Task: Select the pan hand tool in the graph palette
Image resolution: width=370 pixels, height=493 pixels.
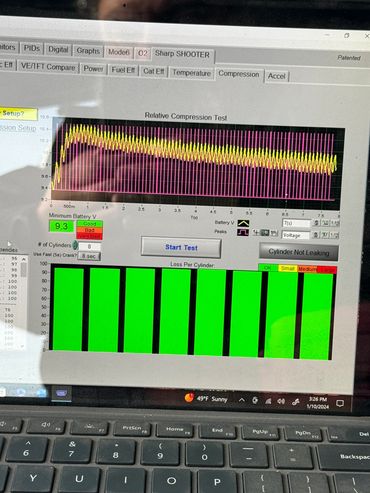Action: click(274, 233)
